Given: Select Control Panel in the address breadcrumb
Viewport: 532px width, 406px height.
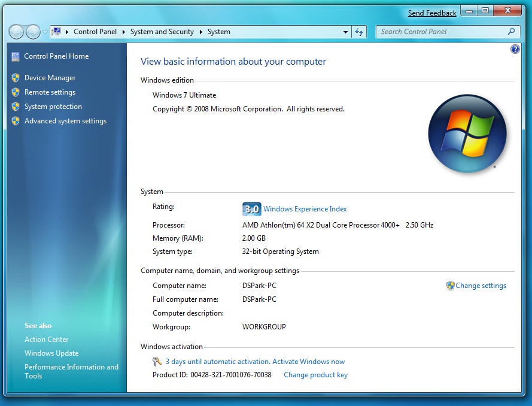Looking at the screenshot, I should coord(95,32).
